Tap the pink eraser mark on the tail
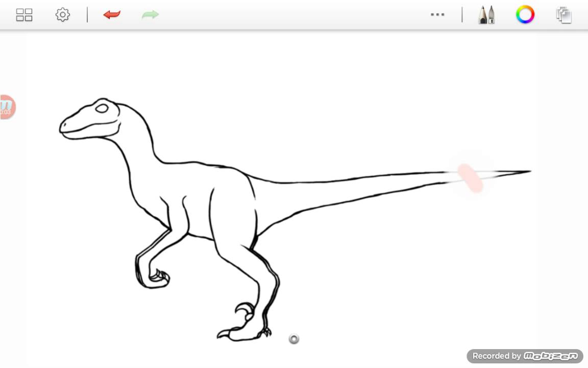 pos(470,178)
